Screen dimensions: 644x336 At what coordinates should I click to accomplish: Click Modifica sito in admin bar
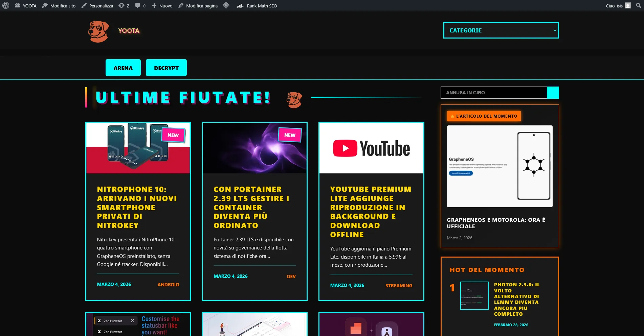pyautogui.click(x=59, y=6)
